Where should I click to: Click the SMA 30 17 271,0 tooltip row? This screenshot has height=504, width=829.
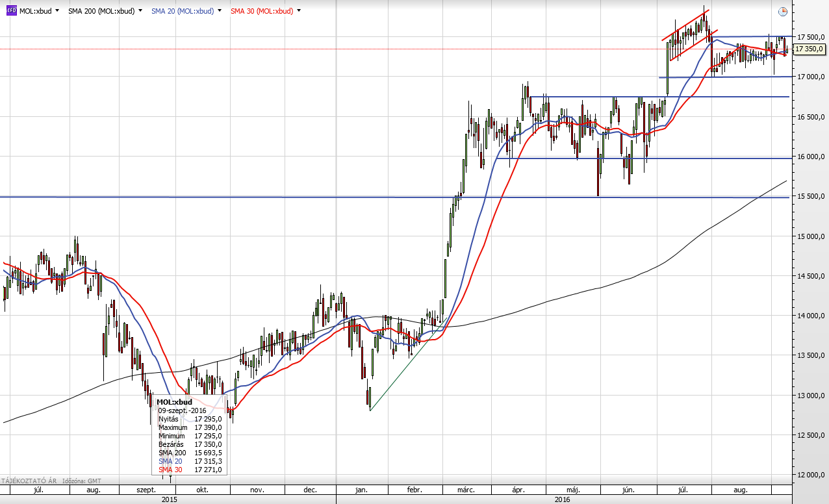click(x=190, y=470)
